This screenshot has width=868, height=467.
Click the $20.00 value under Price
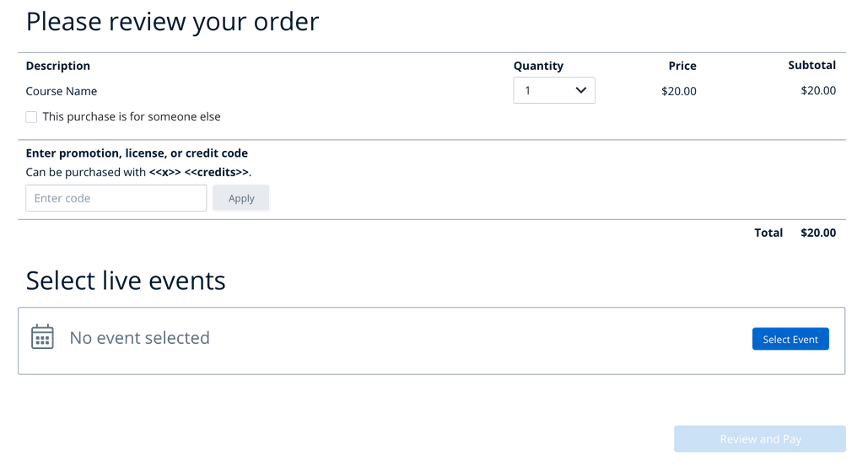pos(679,91)
